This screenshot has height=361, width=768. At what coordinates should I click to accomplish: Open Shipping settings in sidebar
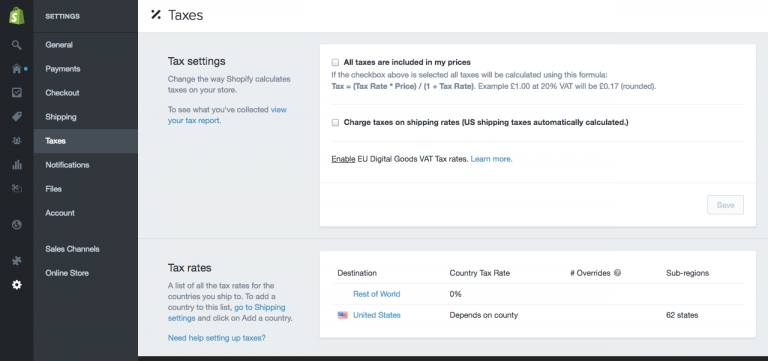[x=85, y=117]
